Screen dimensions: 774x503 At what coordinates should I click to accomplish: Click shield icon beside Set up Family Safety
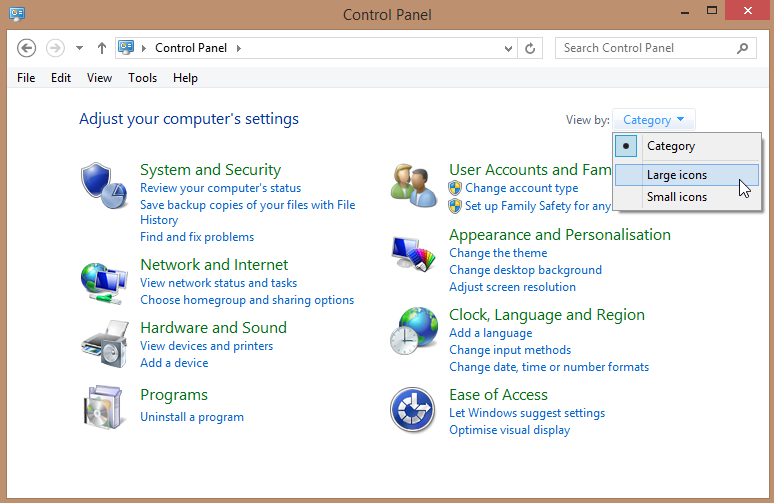455,206
